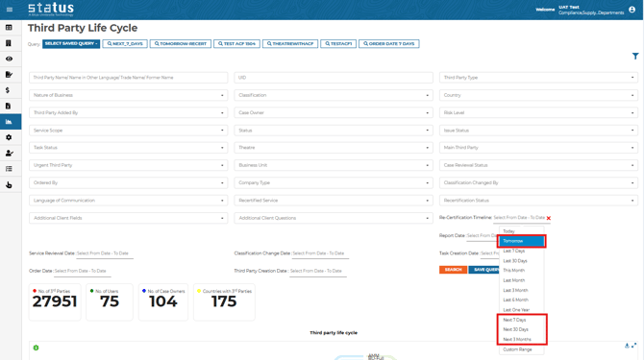This screenshot has width=644, height=360.
Task: Open the Case Owner dropdown
Action: pyautogui.click(x=334, y=112)
